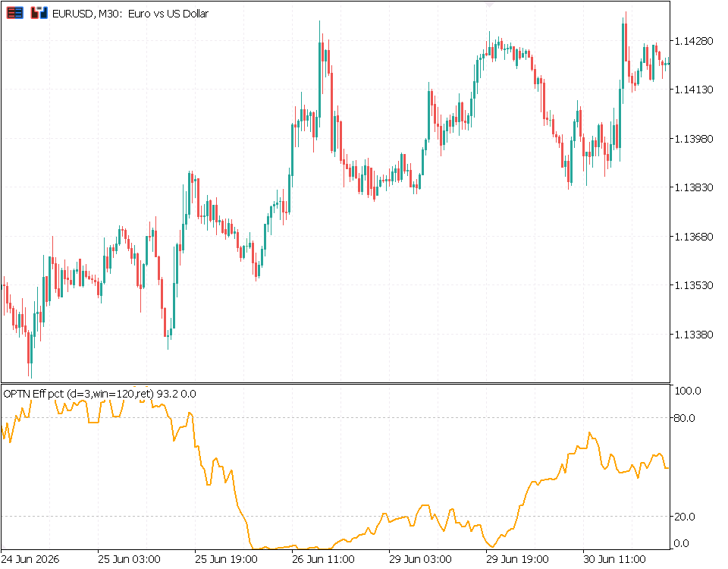This screenshot has width=728, height=569.
Task: Click the 24 Jun 2026 date label
Action: tap(30, 559)
